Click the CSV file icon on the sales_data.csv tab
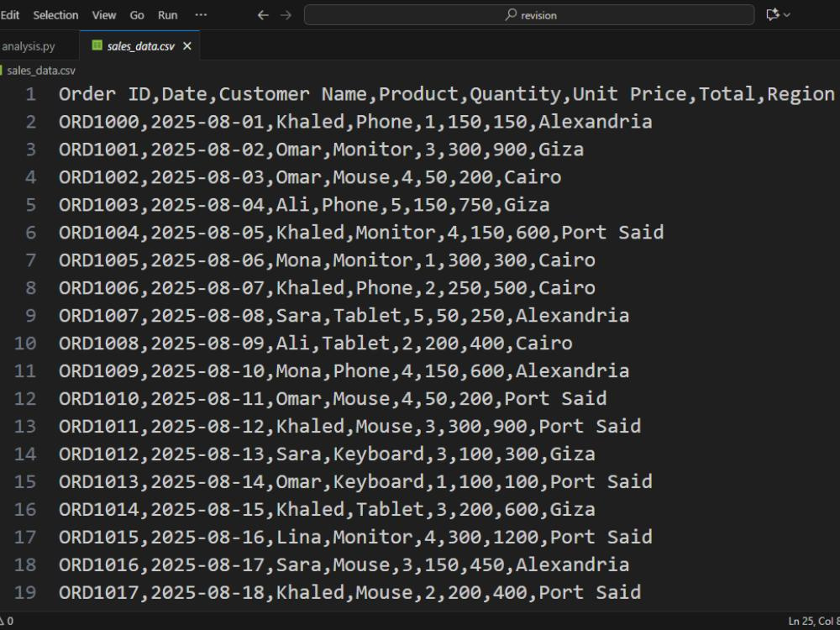Image resolution: width=840 pixels, height=630 pixels. point(97,45)
